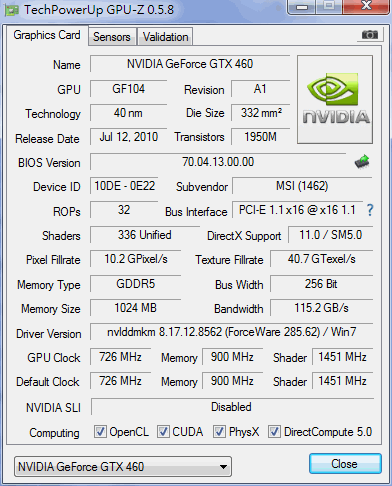Click the BIOS Version field
The height and width of the screenshot is (486, 392).
218,162
